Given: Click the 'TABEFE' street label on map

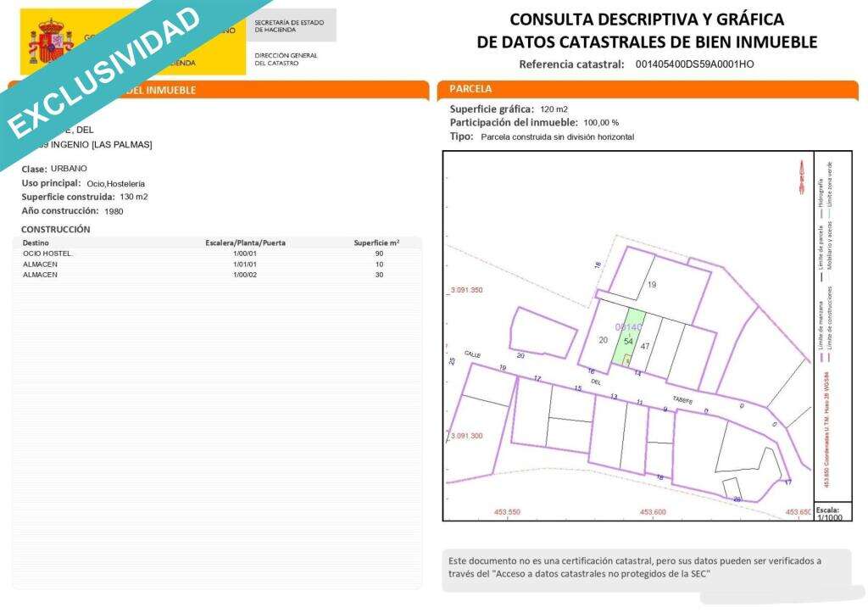Looking at the screenshot, I should [682, 400].
